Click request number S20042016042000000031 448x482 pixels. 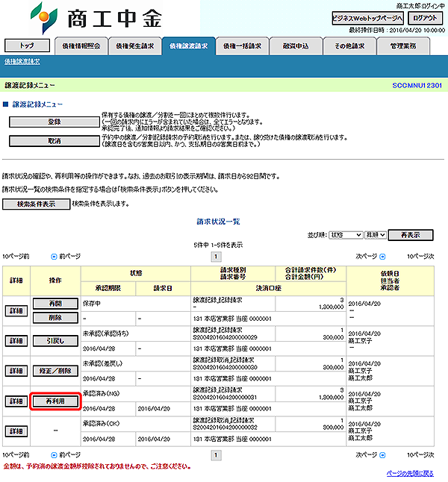coord(225,398)
